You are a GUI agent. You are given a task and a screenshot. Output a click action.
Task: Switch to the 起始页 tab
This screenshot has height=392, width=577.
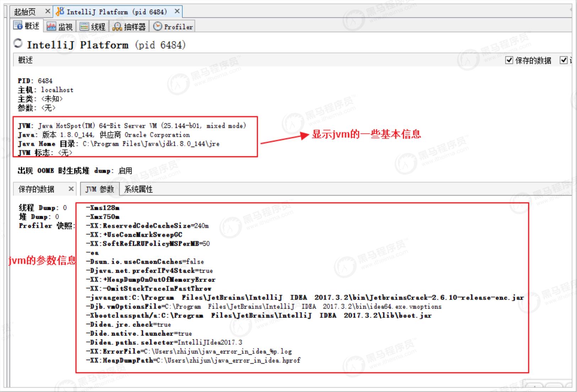(x=25, y=12)
